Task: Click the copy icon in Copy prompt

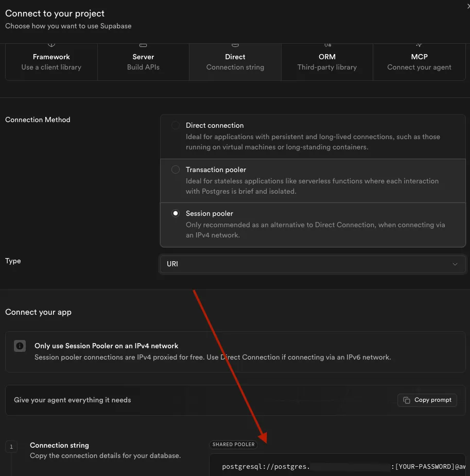Action: [407, 400]
